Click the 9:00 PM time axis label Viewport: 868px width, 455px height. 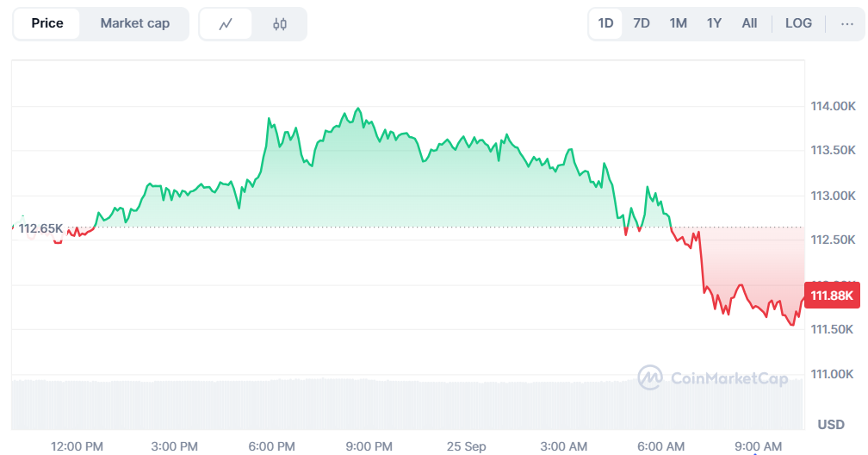pos(369,446)
